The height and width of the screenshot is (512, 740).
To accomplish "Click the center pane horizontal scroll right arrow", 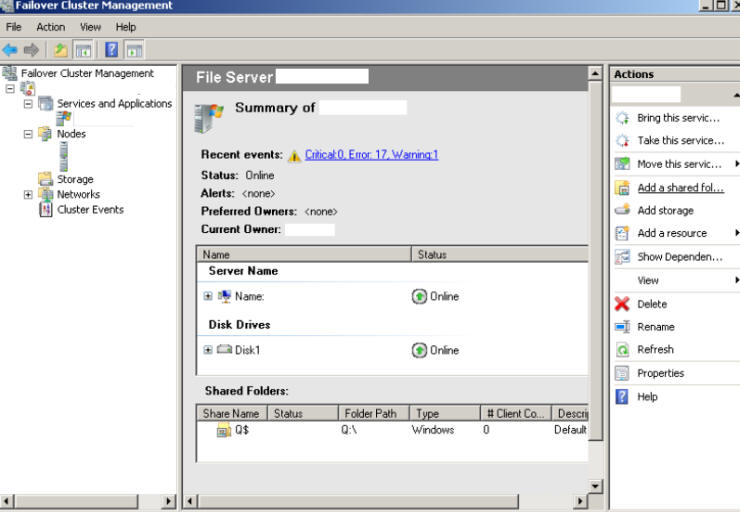I will [580, 501].
